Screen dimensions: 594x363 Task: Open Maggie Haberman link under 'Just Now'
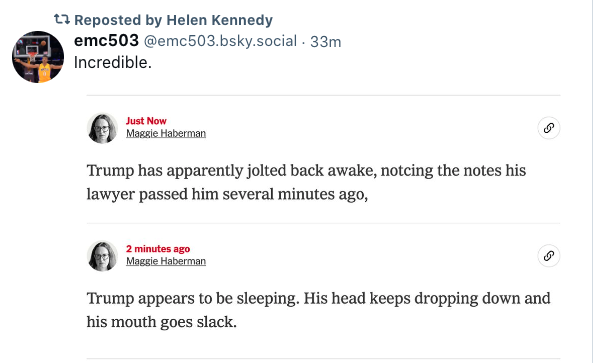(166, 133)
